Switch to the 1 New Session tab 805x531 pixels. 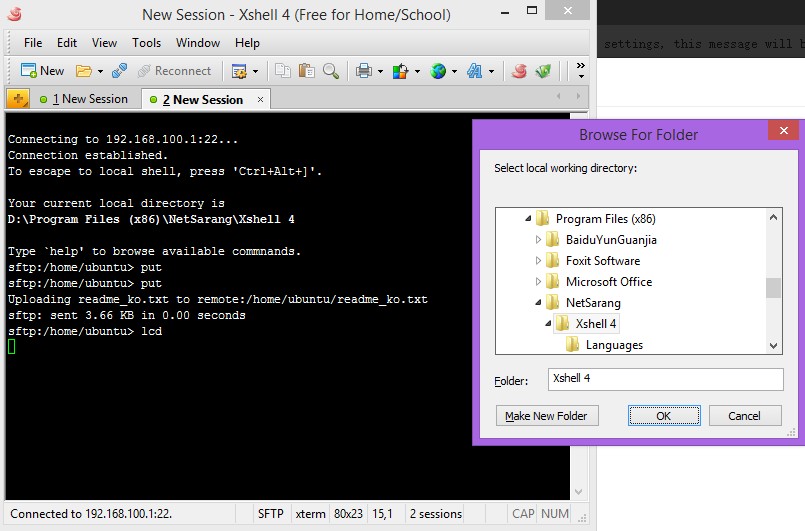84,99
